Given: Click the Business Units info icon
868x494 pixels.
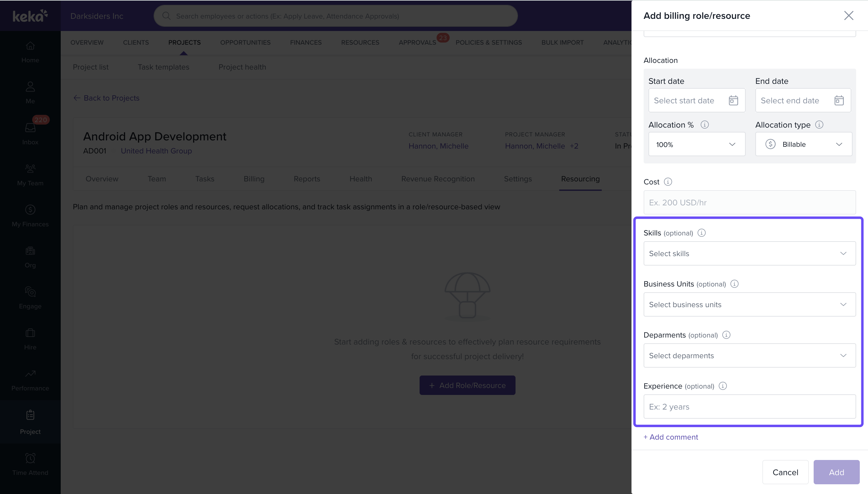Looking at the screenshot, I should pyautogui.click(x=734, y=284).
